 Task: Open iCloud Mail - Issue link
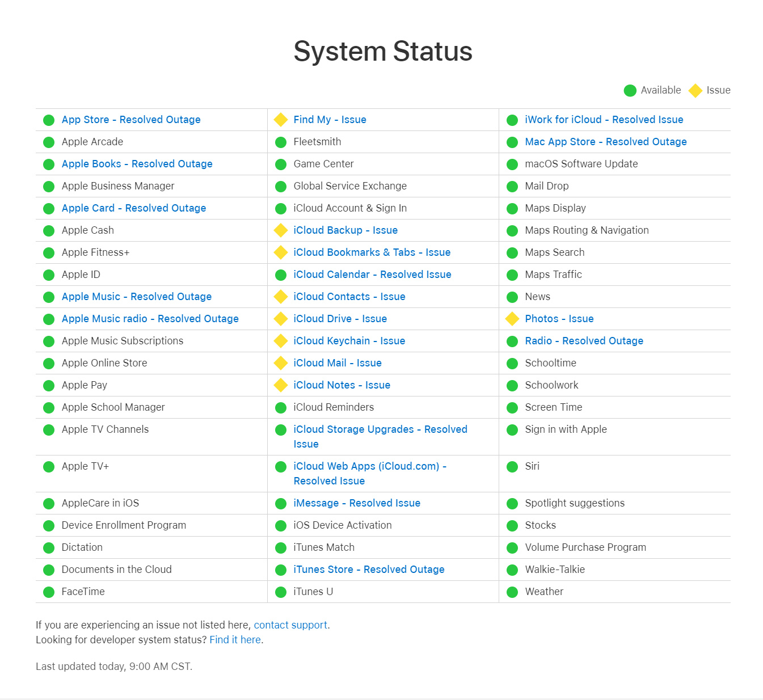(338, 363)
